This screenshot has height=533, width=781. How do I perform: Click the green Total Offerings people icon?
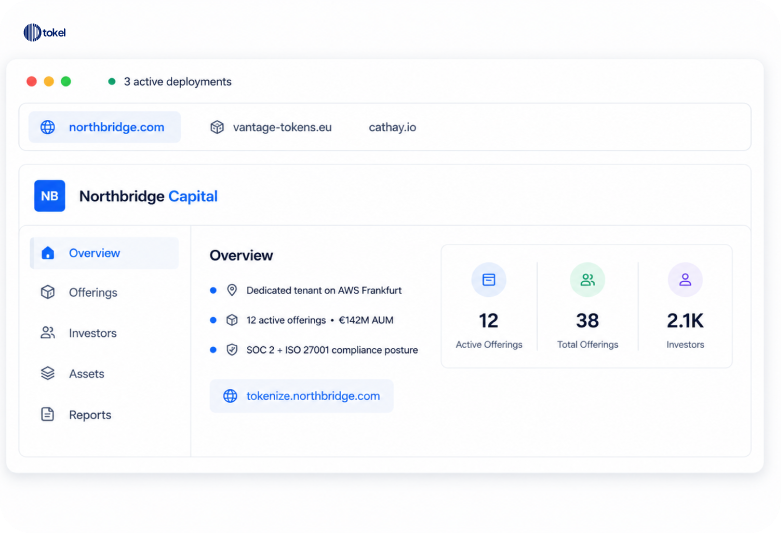coord(587,279)
